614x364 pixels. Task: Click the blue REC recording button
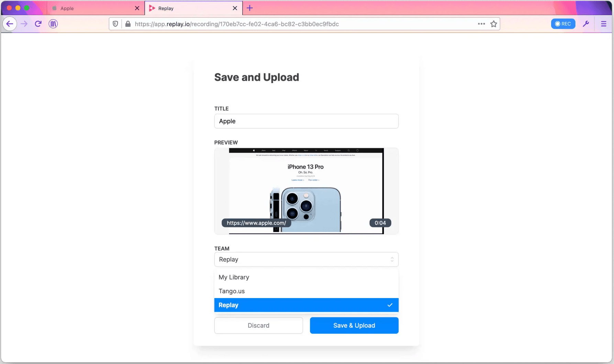point(563,24)
